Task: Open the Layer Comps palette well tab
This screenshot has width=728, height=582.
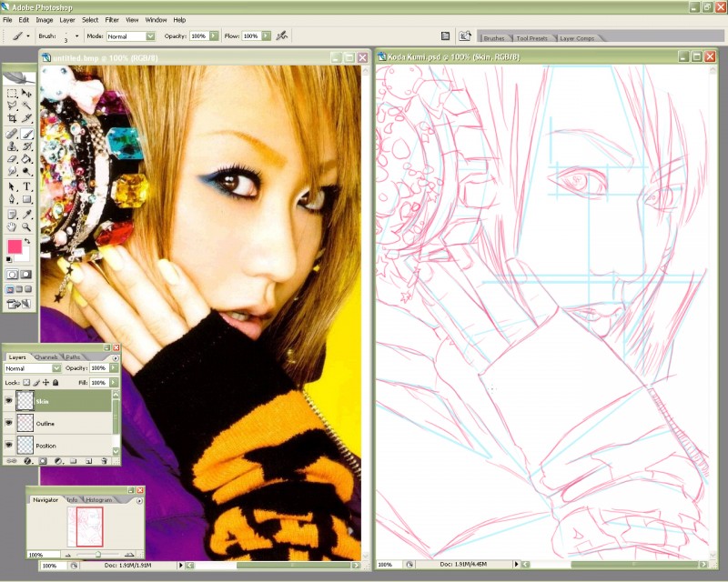Action: (577, 38)
